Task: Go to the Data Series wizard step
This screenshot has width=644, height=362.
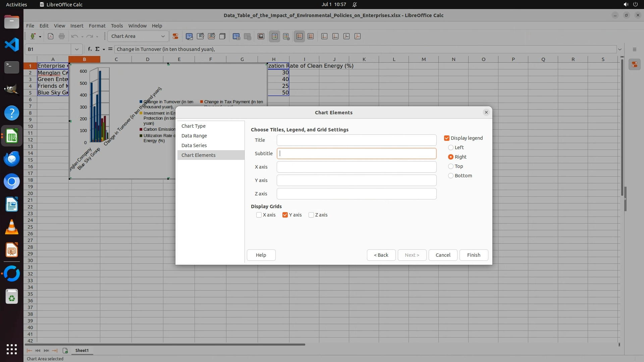Action: point(194,145)
